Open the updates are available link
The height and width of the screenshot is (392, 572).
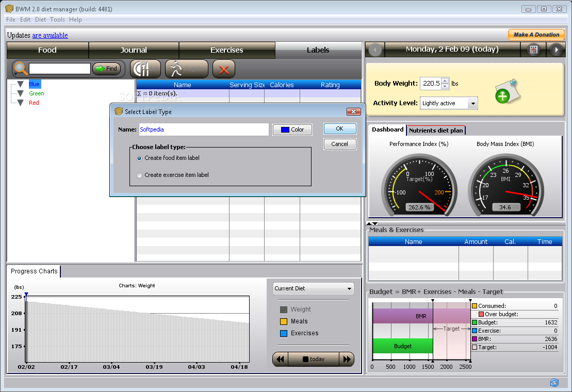pyautogui.click(x=50, y=36)
